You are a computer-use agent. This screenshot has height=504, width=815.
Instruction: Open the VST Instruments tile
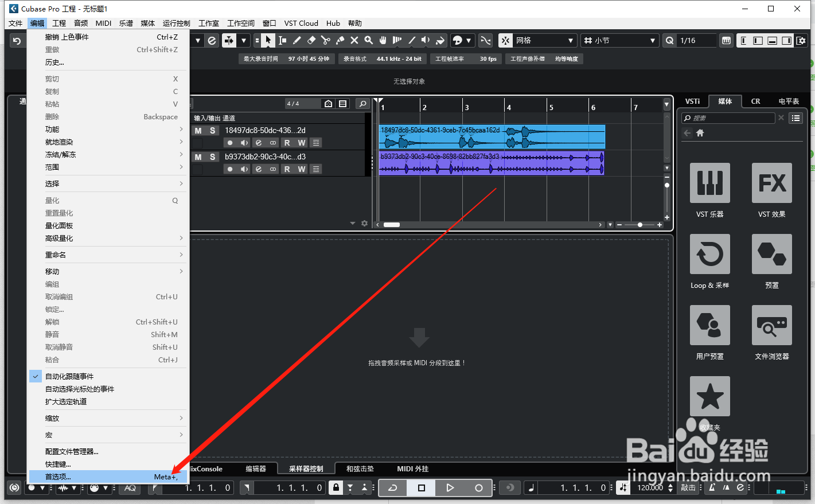coord(710,183)
